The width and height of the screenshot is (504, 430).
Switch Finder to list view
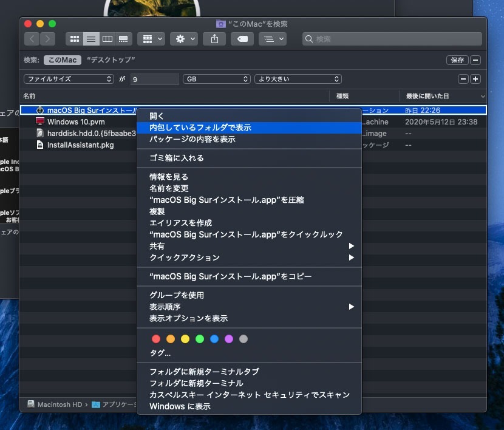pos(91,39)
